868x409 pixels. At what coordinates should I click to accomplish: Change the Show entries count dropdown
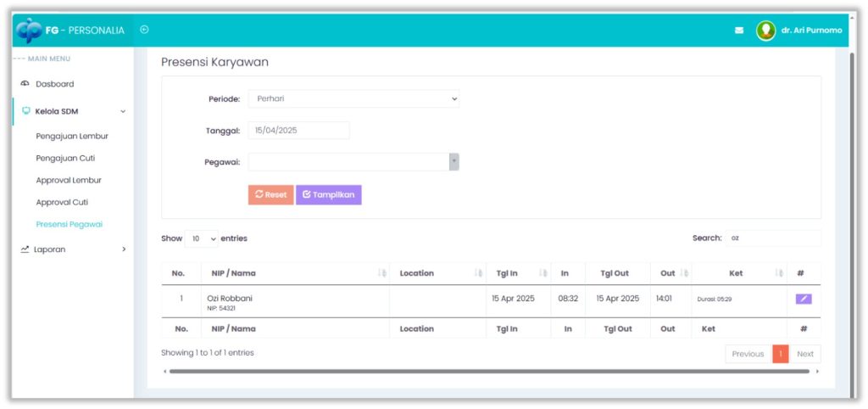coord(202,239)
